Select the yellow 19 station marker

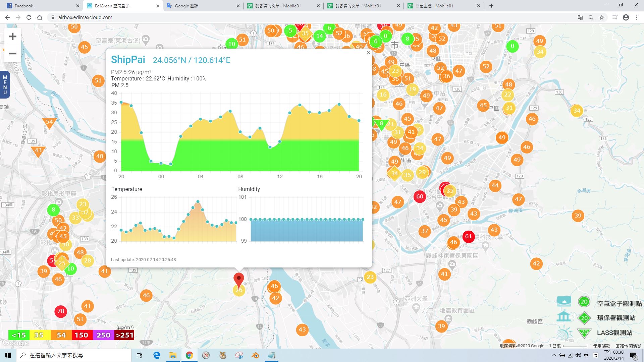[x=412, y=89]
